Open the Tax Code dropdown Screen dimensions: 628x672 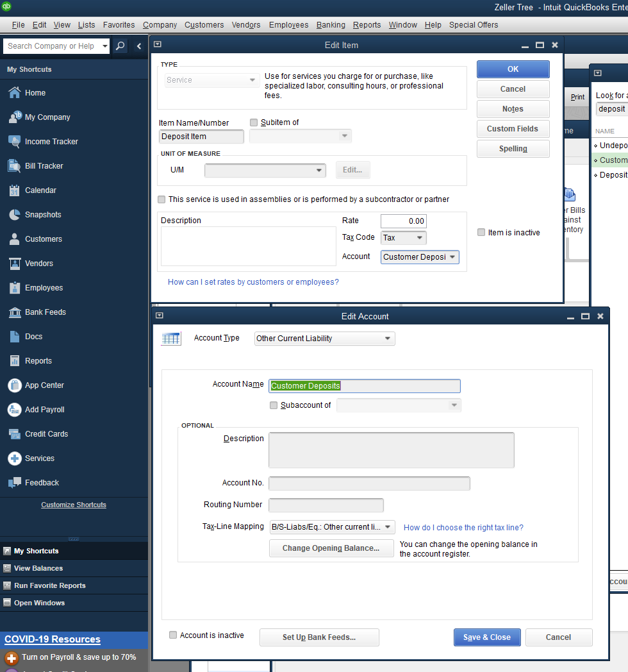403,237
